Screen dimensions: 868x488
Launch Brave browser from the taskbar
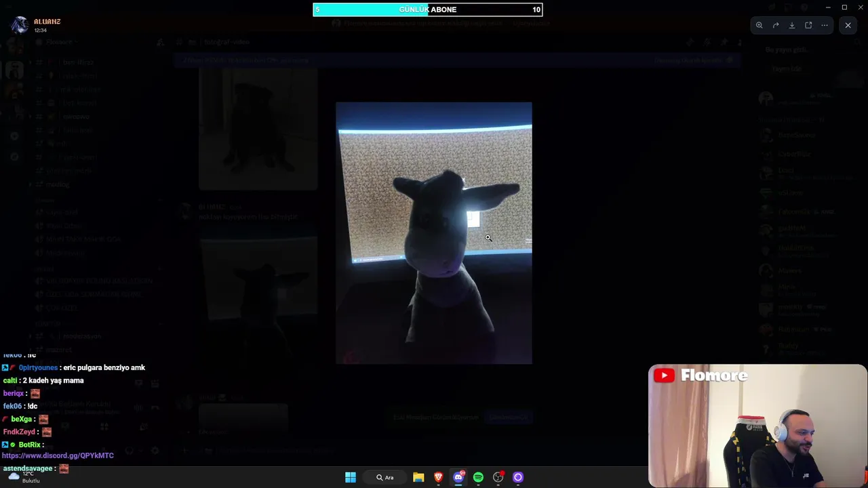click(438, 477)
